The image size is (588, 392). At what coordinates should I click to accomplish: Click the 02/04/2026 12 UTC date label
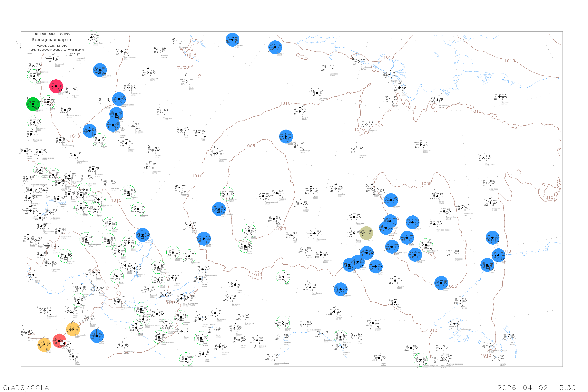click(52, 46)
